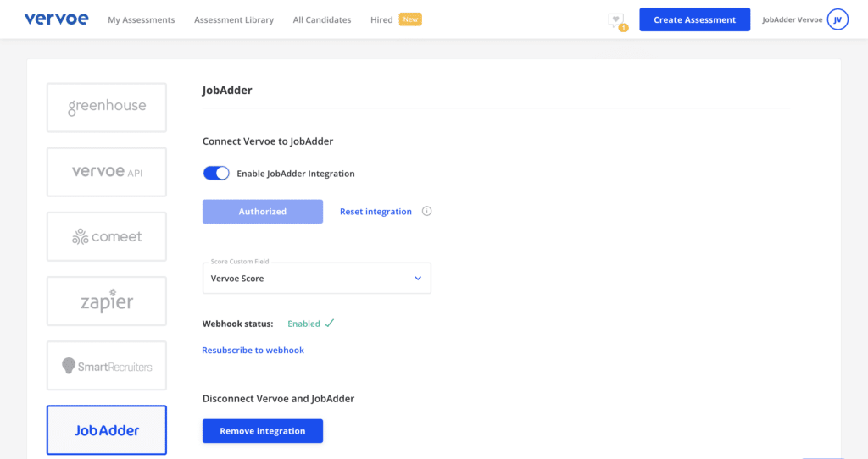Image resolution: width=868 pixels, height=459 pixels.
Task: Open All Candidates page
Action: click(x=321, y=20)
